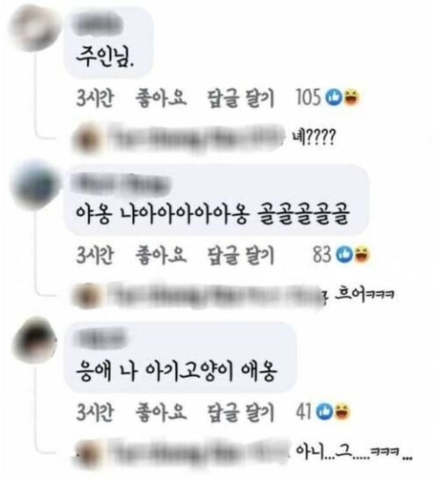Click 답글 달기 under the 아기고양이 comment

pyautogui.click(x=240, y=413)
